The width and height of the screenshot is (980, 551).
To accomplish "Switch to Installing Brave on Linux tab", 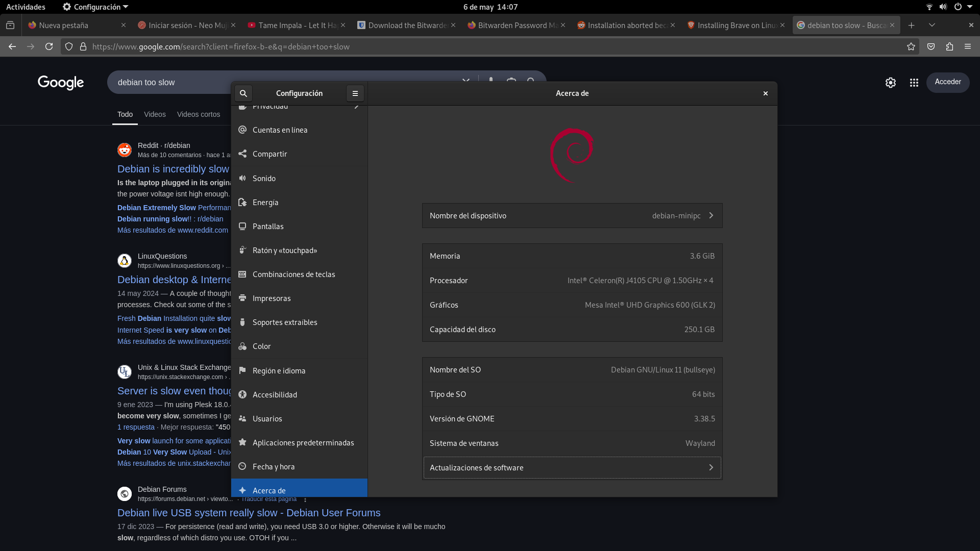I will (732, 25).
